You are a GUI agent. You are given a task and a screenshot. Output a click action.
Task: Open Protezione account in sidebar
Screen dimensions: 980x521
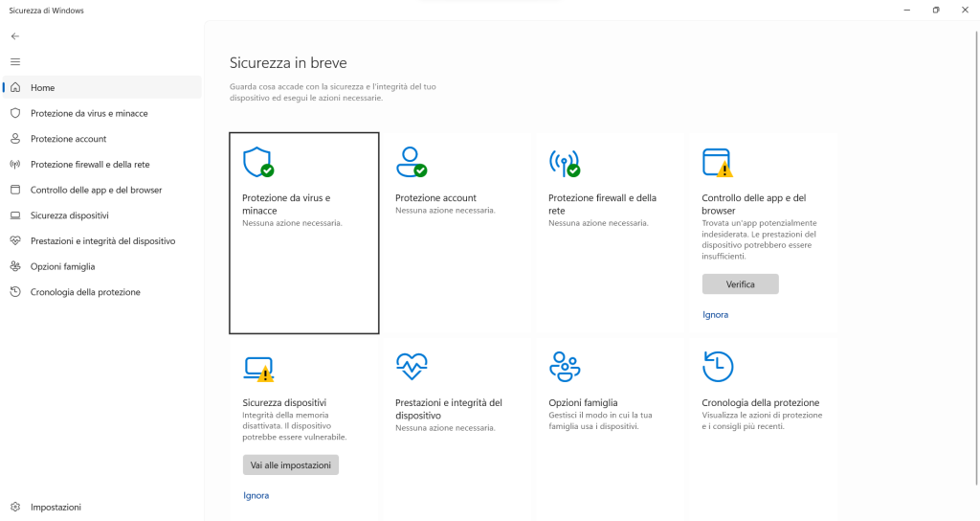point(102,139)
